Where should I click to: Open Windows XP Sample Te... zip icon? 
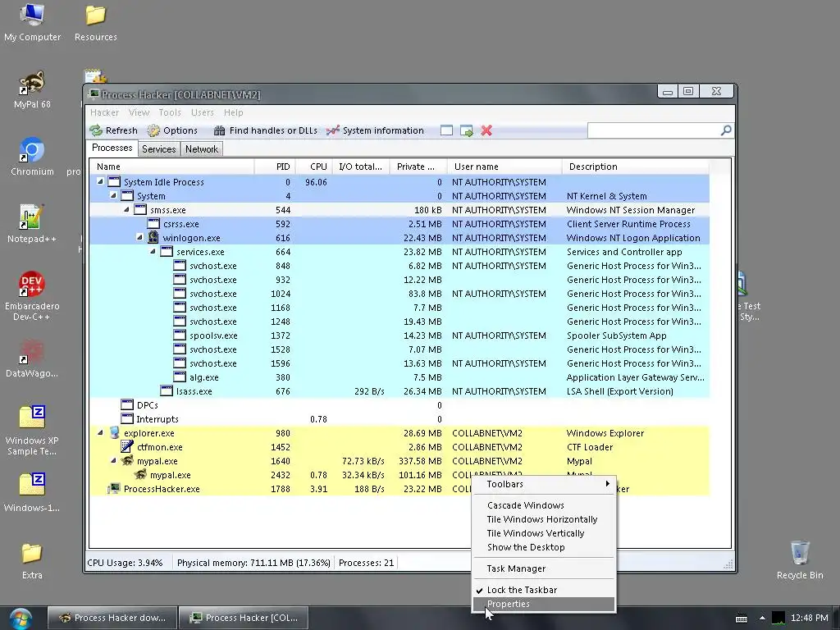[32, 430]
